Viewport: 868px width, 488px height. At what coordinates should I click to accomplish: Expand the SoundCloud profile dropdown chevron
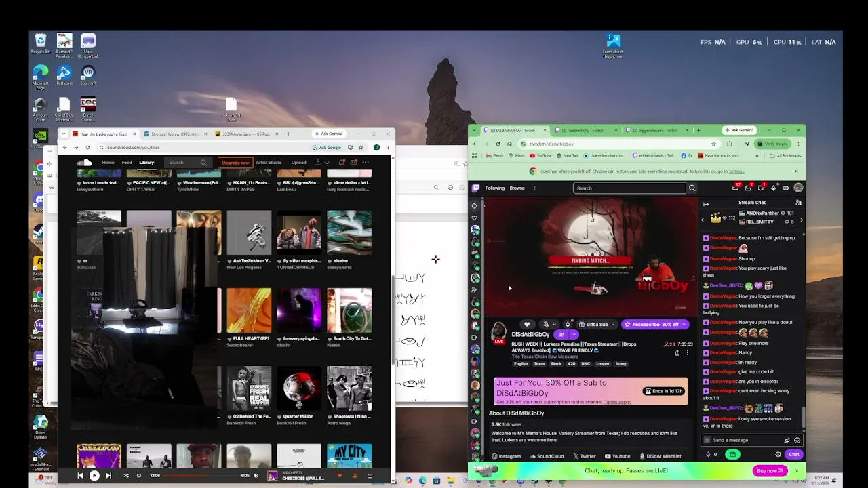pos(326,163)
